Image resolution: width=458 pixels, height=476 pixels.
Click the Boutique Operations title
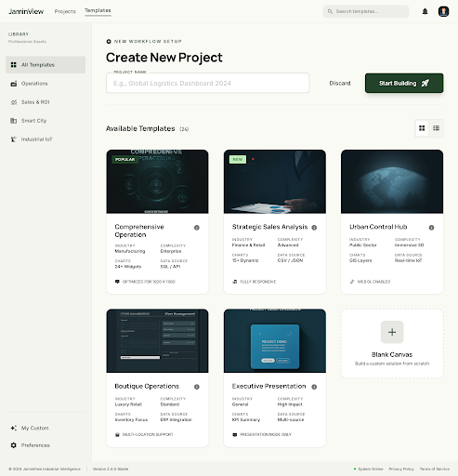tap(147, 386)
